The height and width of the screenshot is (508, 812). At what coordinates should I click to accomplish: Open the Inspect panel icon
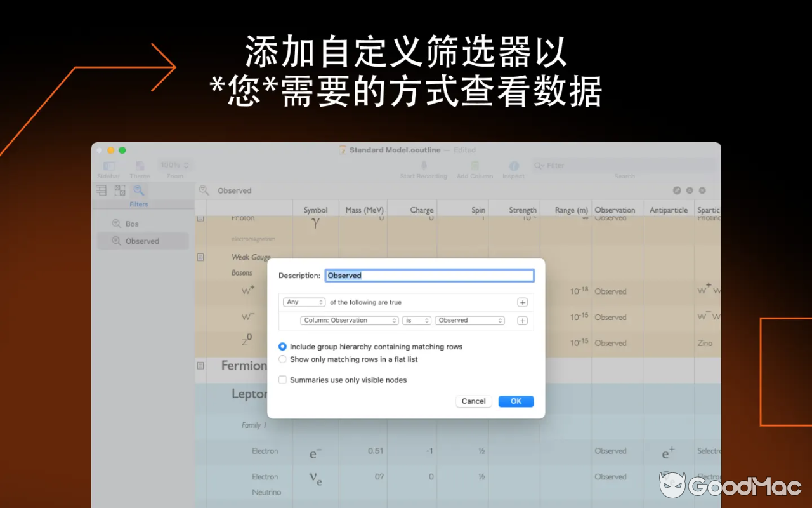(x=513, y=164)
